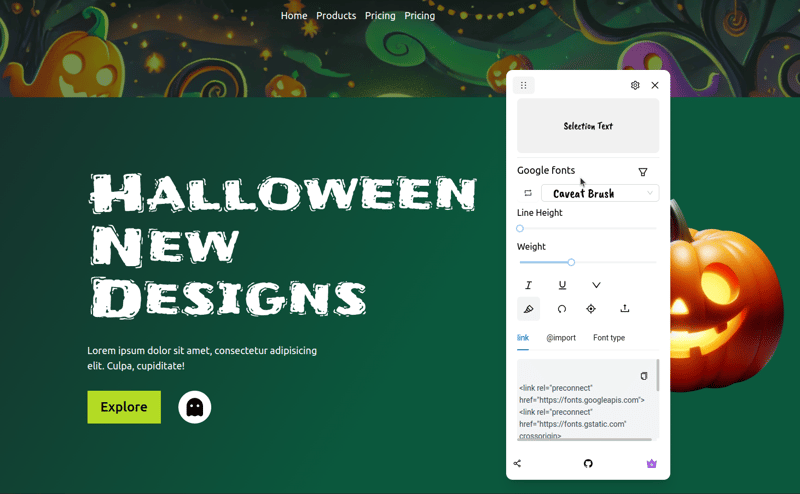Open the GitHub icon link

click(x=588, y=463)
